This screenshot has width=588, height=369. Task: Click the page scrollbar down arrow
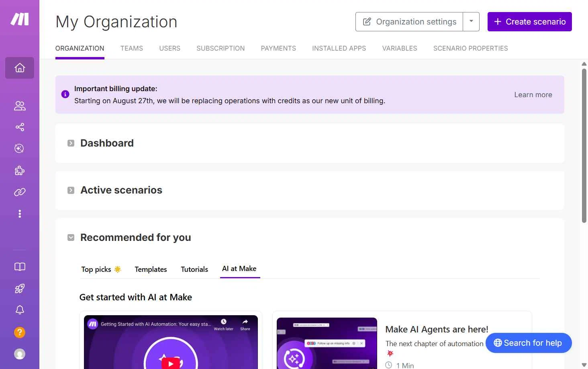(584, 365)
